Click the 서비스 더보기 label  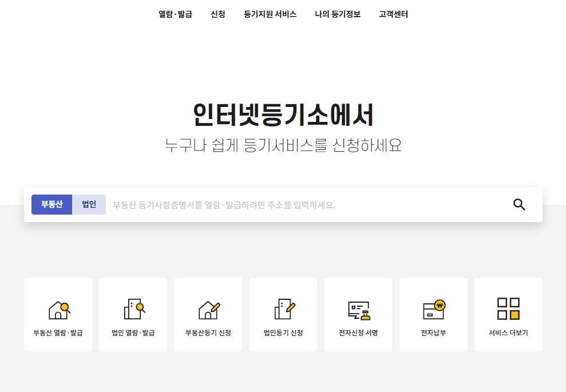tap(508, 333)
